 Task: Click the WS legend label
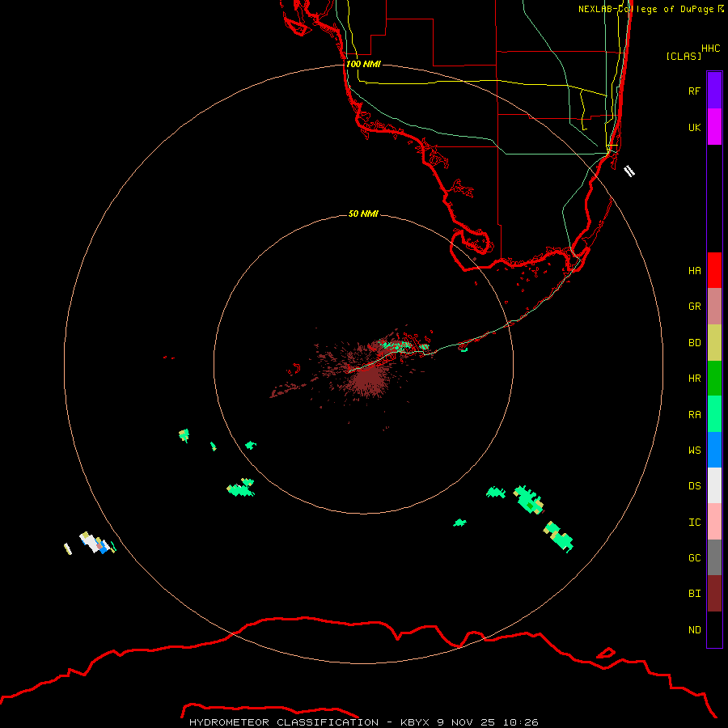coord(694,451)
